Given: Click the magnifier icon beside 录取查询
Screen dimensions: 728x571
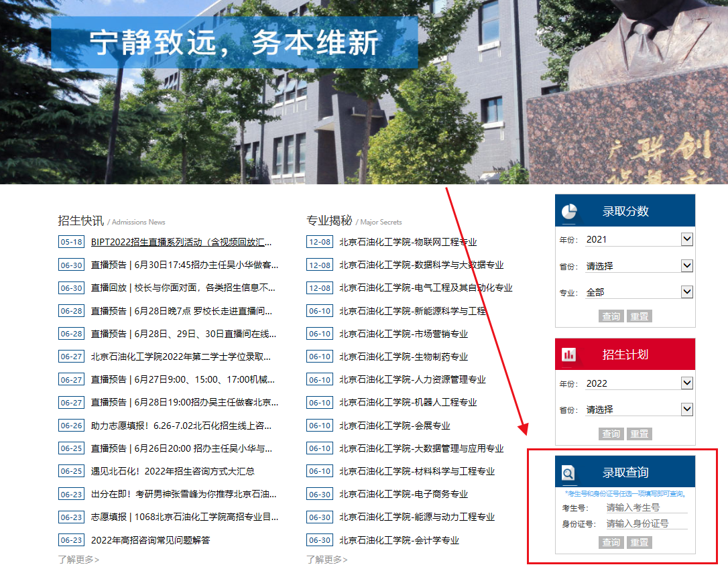Looking at the screenshot, I should click(x=568, y=473).
